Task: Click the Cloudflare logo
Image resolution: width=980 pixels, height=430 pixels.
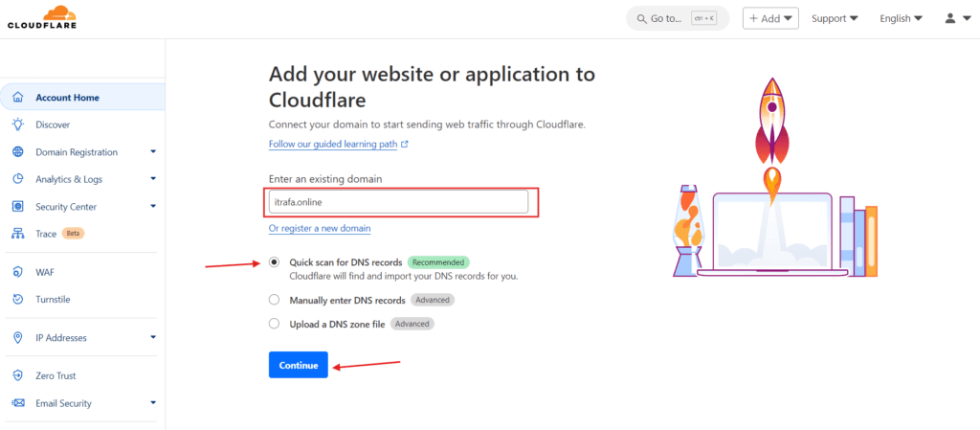Action: 41,17
